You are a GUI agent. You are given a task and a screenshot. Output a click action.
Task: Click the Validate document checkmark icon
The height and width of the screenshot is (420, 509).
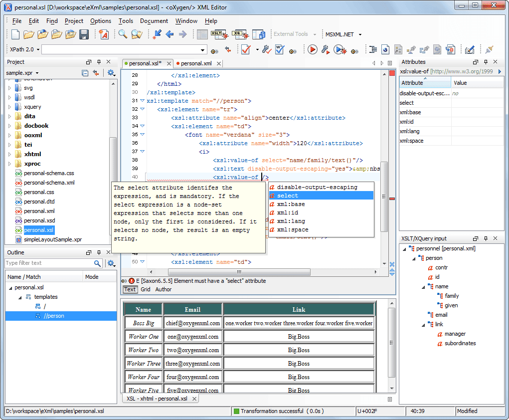(246, 50)
